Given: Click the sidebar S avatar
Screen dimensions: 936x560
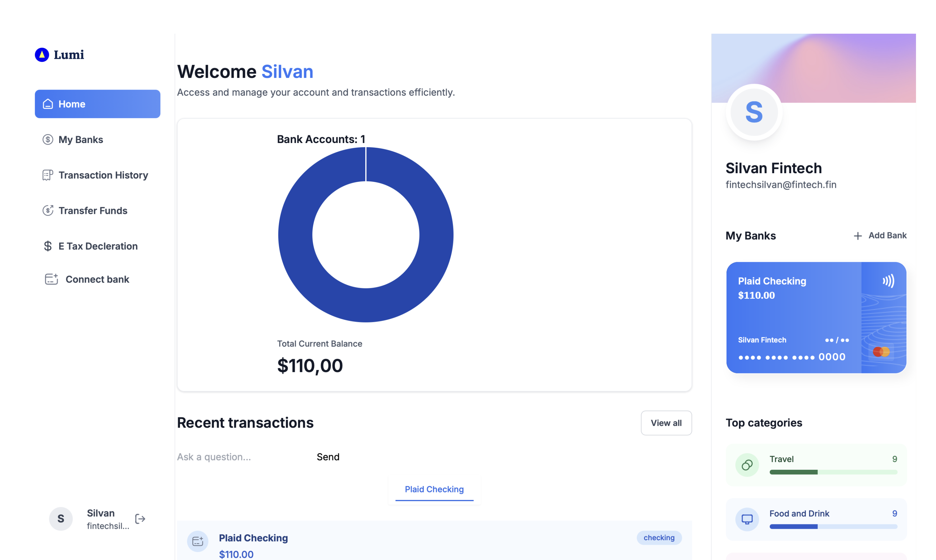Looking at the screenshot, I should coord(61,519).
